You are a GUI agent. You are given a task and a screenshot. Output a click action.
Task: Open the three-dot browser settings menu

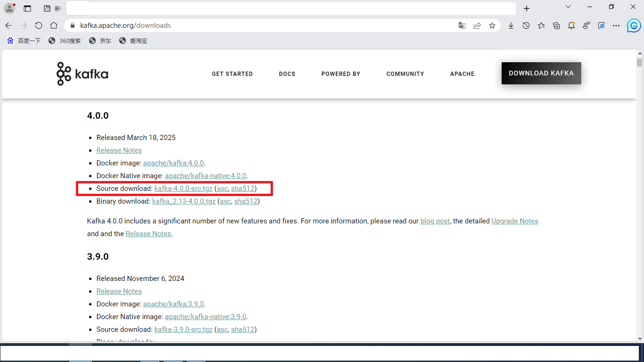pyautogui.click(x=617, y=25)
